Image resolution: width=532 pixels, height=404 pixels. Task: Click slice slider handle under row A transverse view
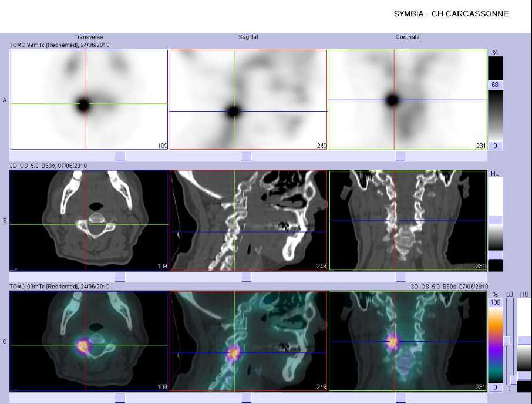[x=120, y=156]
